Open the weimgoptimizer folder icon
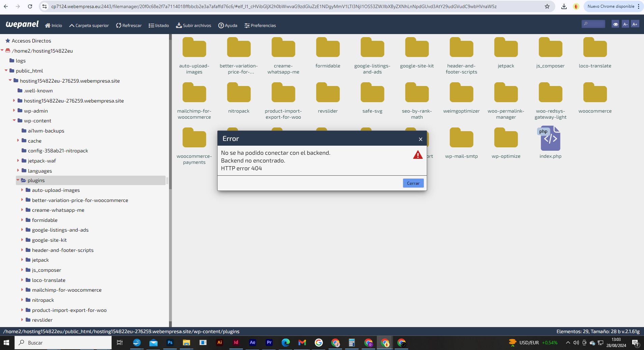644x350 pixels. tap(461, 92)
